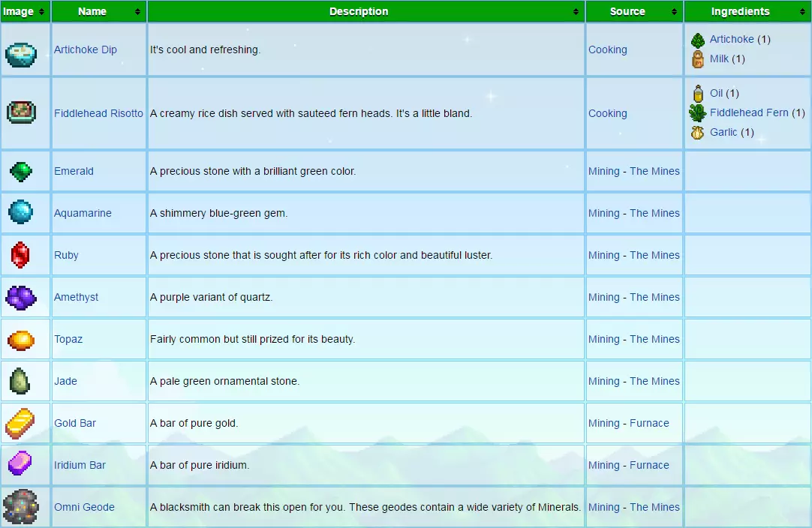Open the Fiddlehead Fern ingredient text link
This screenshot has width=812, height=528.
pyautogui.click(x=749, y=112)
